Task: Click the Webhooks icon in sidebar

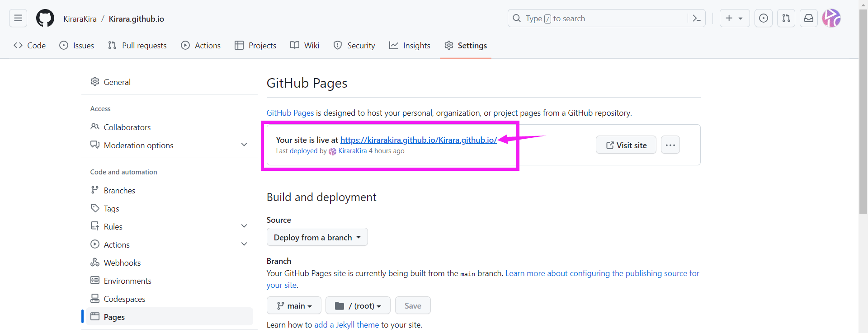Action: [x=95, y=262]
